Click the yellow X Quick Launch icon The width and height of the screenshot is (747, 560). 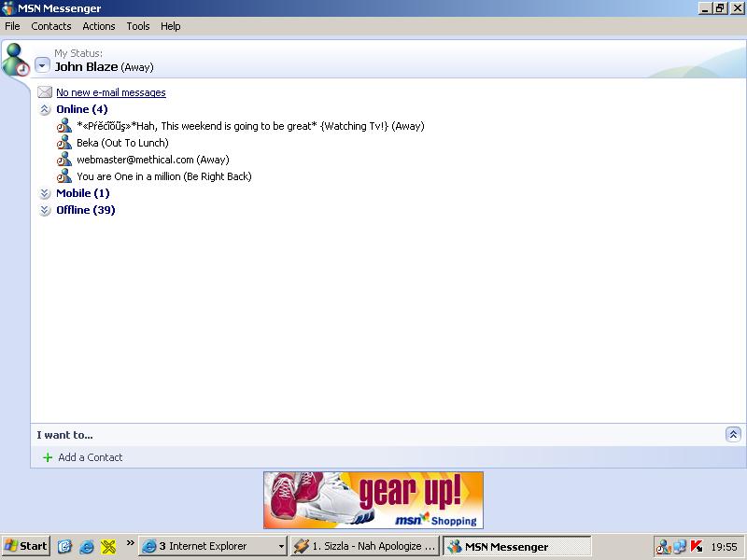tap(108, 547)
